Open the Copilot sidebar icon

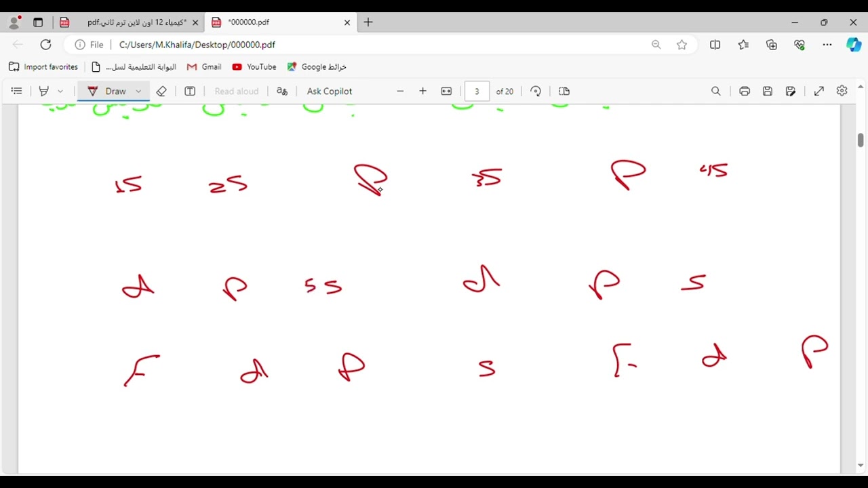(x=854, y=45)
